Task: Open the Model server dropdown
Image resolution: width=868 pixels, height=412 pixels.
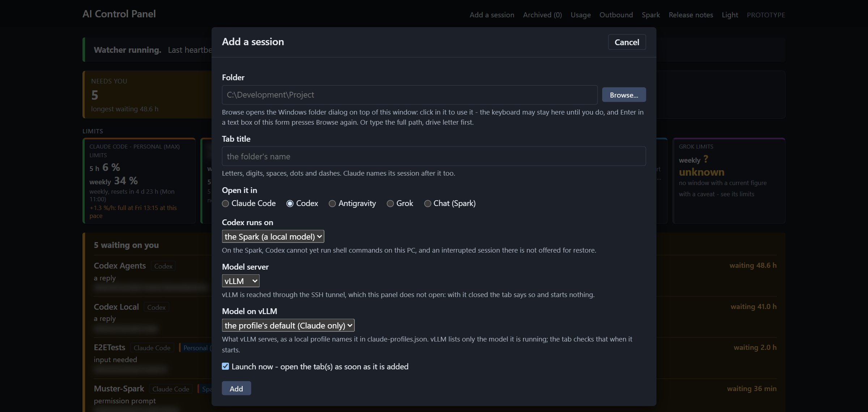Action: (241, 281)
